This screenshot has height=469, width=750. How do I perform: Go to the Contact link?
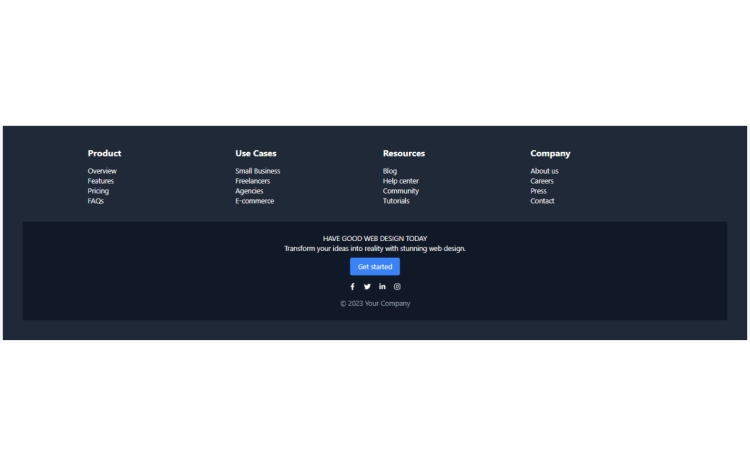click(542, 201)
